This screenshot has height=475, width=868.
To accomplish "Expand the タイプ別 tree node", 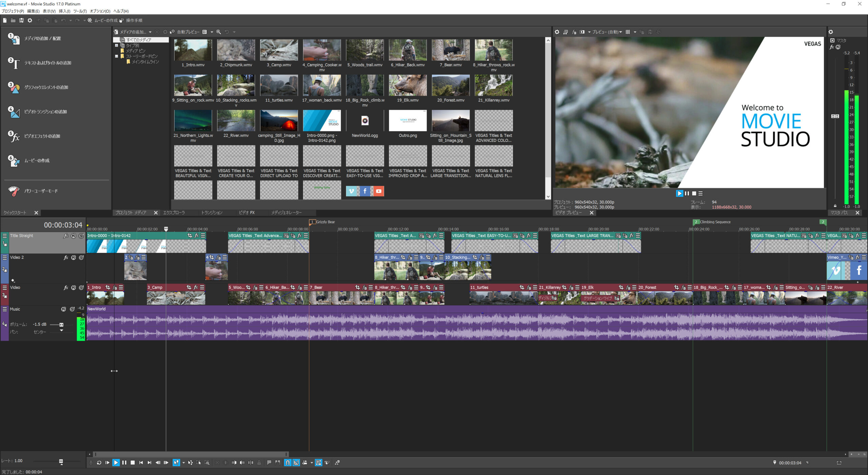I will click(116, 45).
